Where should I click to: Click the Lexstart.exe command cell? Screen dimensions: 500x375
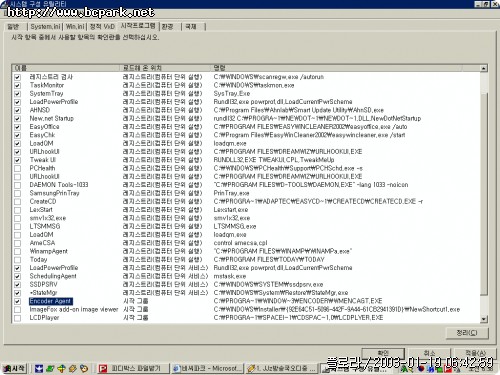pyautogui.click(x=231, y=210)
